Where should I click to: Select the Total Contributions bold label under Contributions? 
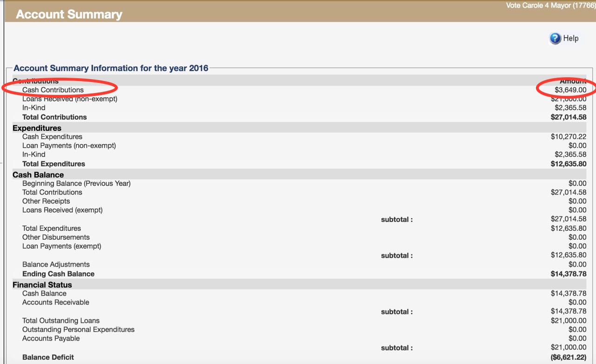click(x=54, y=117)
